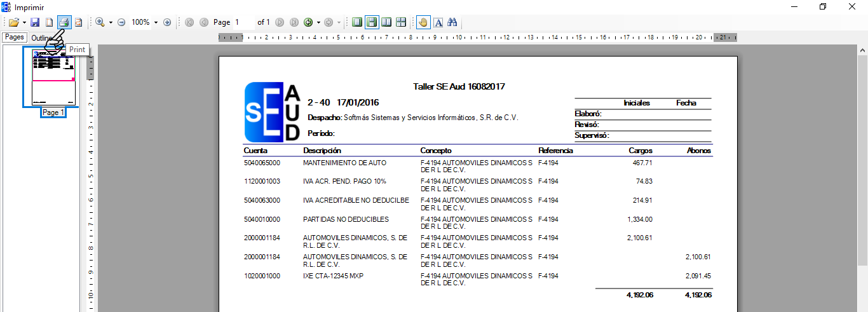Select multiple pages grid view
Image resolution: width=868 pixels, height=312 pixels.
pos(401,22)
